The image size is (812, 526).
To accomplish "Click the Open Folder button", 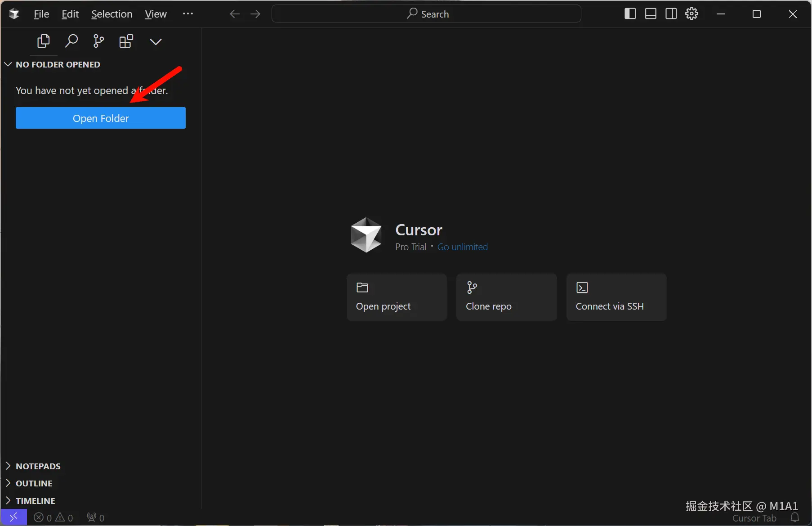I will click(x=101, y=118).
